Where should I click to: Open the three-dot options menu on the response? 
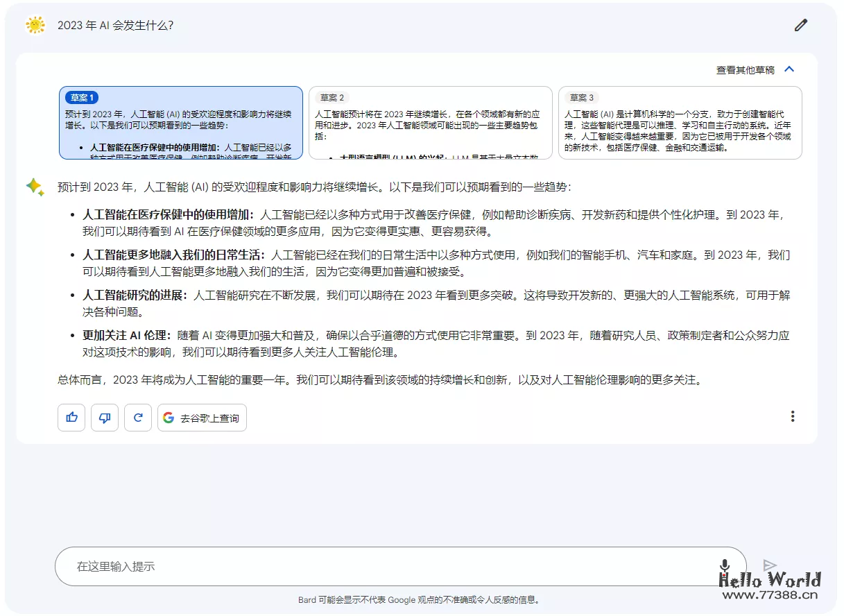pyautogui.click(x=793, y=416)
